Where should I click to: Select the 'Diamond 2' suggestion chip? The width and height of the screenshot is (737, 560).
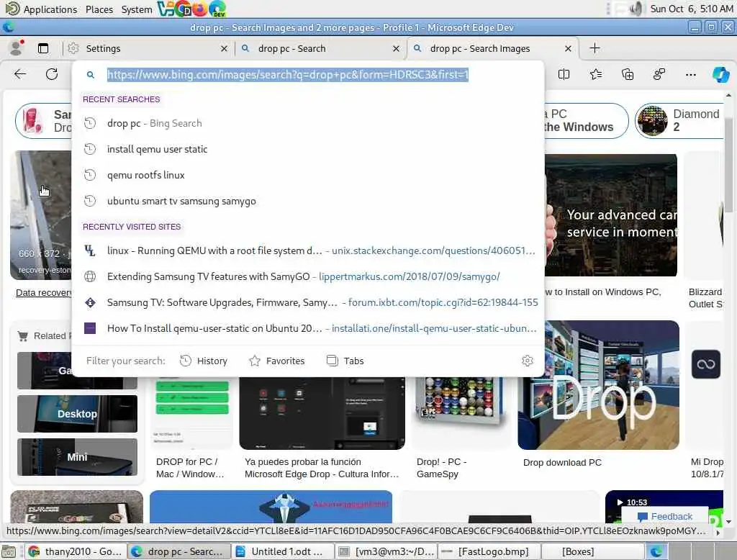point(679,121)
